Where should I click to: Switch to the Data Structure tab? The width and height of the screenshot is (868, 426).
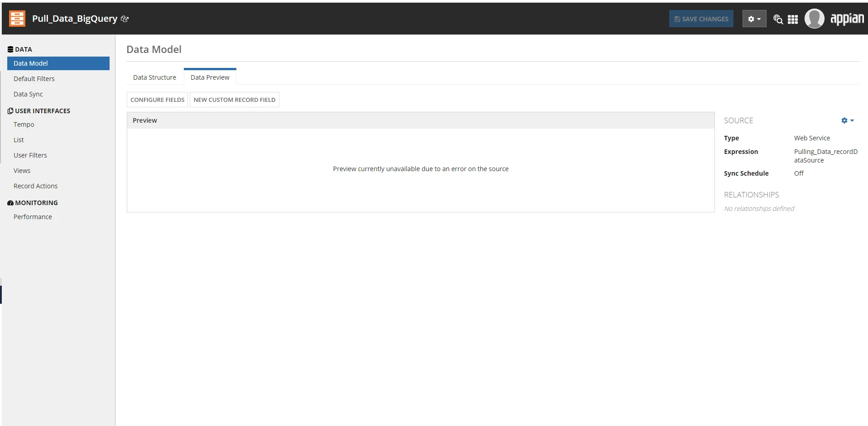point(154,77)
